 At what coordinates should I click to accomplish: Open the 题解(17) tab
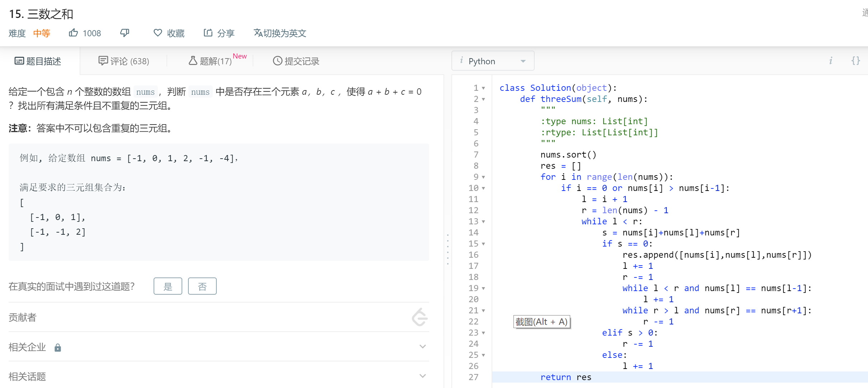(211, 61)
